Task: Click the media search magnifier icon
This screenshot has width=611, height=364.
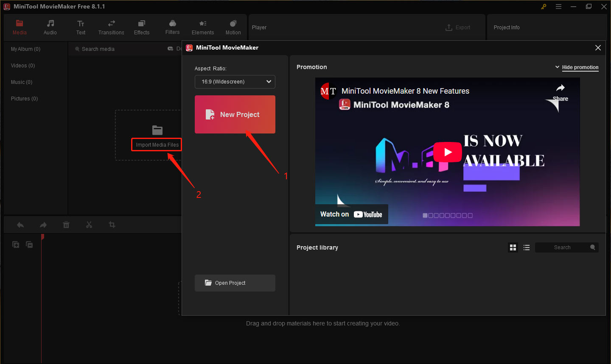Action: click(77, 49)
